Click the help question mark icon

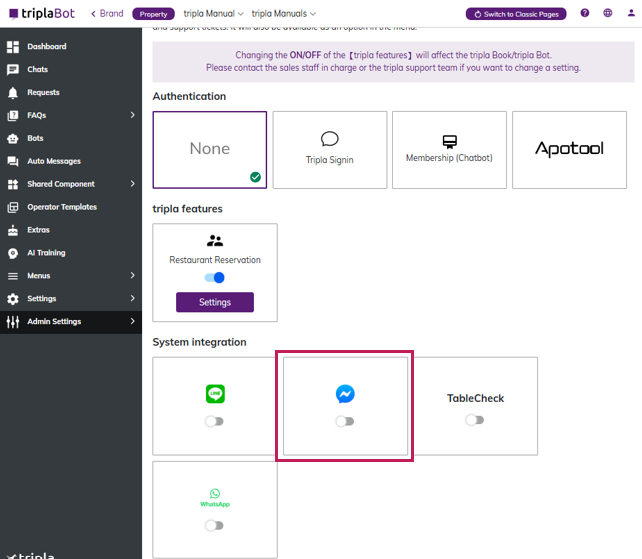tap(585, 14)
